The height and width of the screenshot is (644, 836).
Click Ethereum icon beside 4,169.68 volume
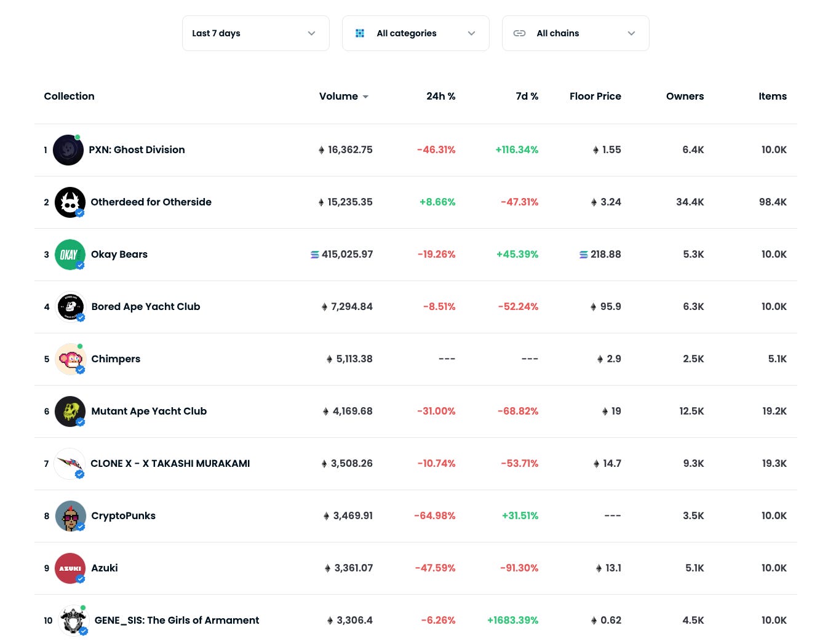pyautogui.click(x=326, y=411)
